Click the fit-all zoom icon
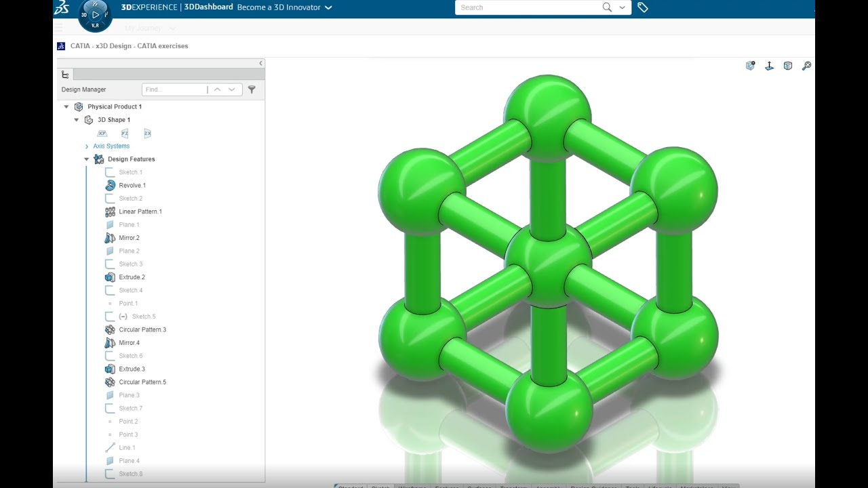 806,66
